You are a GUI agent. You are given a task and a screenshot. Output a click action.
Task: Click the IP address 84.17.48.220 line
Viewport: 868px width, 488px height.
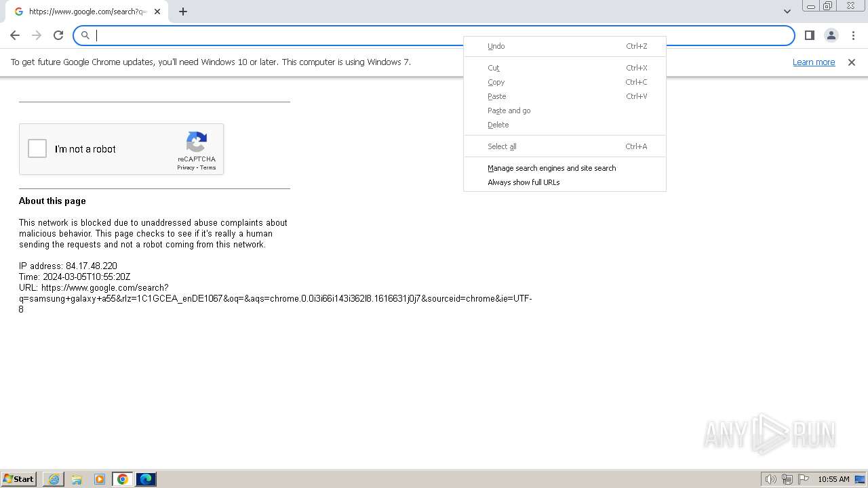pyautogui.click(x=68, y=266)
